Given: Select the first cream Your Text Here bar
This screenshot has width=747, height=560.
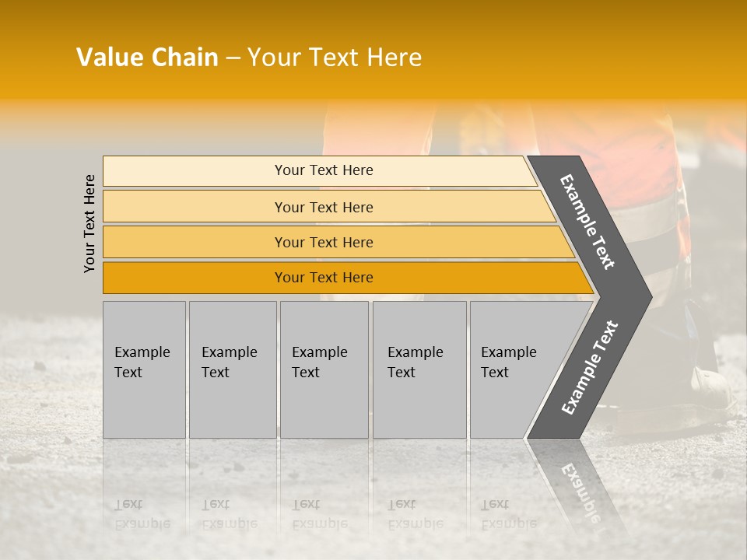Looking at the screenshot, I should [x=324, y=170].
